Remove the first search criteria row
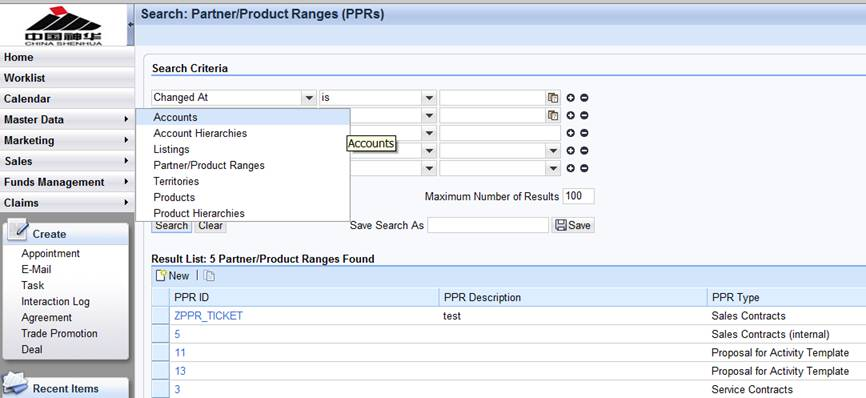Screen dimensions: 866x398 [584, 98]
